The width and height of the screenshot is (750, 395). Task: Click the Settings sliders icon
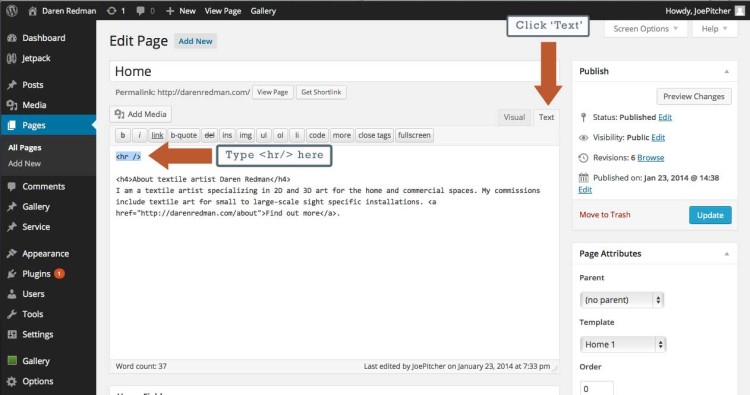point(12,334)
